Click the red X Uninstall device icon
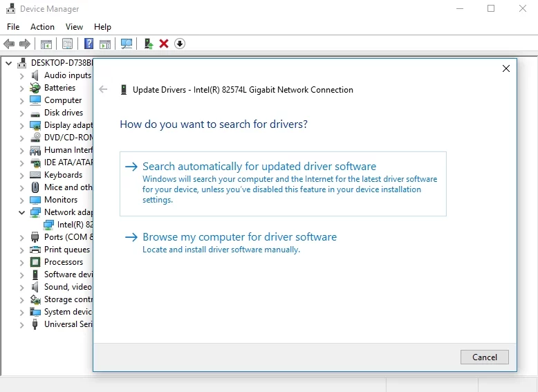Viewport: 538px width, 392px height. pyautogui.click(x=164, y=44)
